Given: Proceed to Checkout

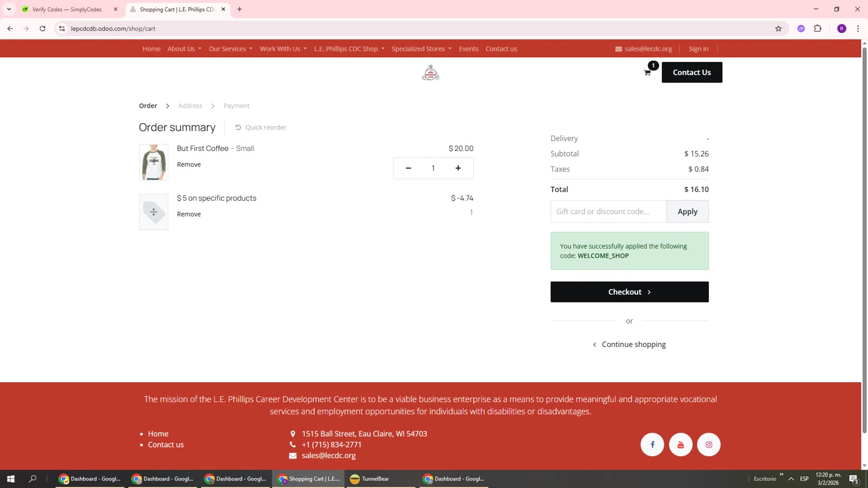Looking at the screenshot, I should 630,292.
